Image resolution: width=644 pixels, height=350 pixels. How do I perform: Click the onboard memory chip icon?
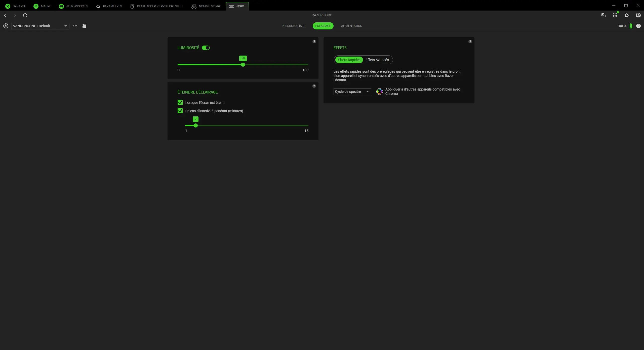(x=84, y=26)
